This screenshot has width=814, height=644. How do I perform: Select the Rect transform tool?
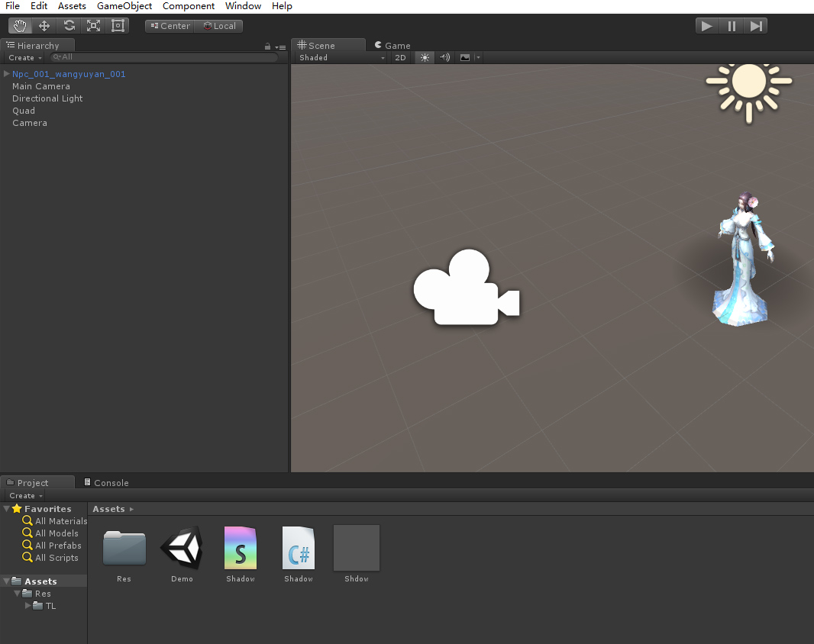(118, 26)
